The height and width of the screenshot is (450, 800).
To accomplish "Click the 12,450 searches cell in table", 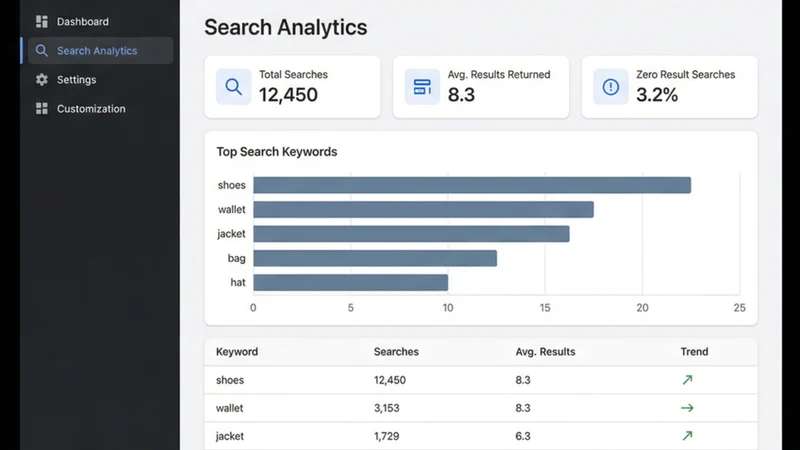I will pos(390,380).
